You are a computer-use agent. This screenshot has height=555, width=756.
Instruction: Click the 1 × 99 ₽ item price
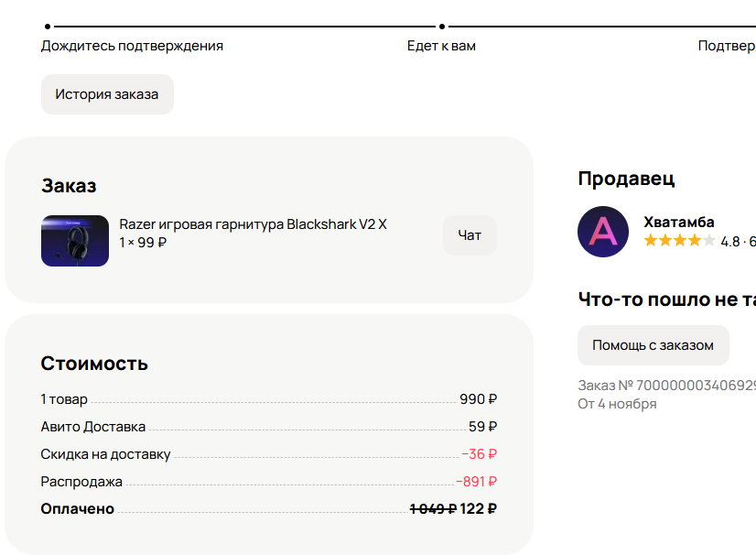(143, 243)
